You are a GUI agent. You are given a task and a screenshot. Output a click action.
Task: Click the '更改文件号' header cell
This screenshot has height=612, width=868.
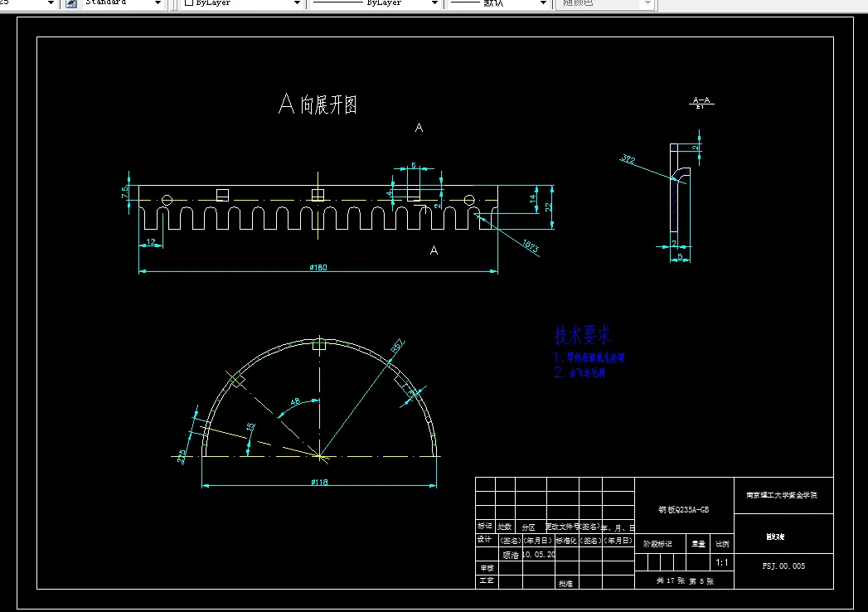click(x=562, y=526)
